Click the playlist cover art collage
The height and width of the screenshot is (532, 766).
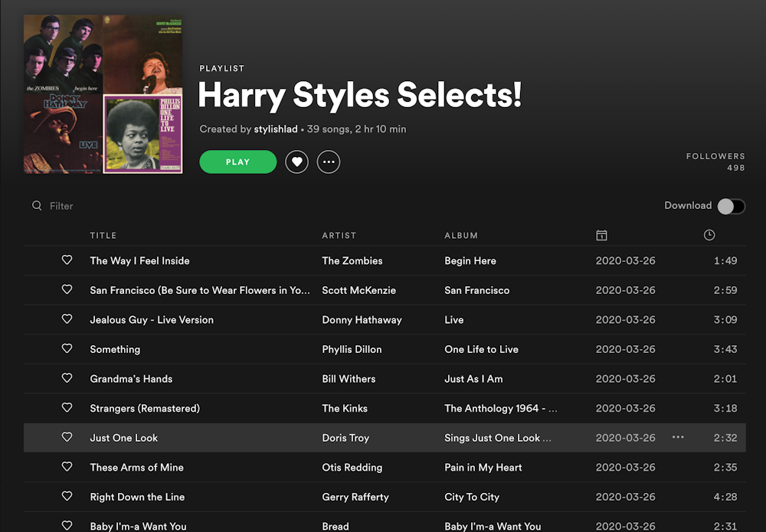(103, 94)
